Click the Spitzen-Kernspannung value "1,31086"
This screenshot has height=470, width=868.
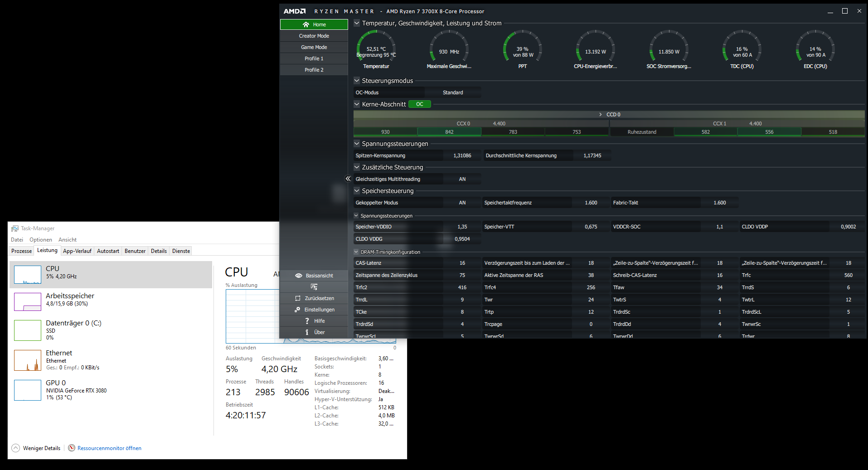click(462, 155)
